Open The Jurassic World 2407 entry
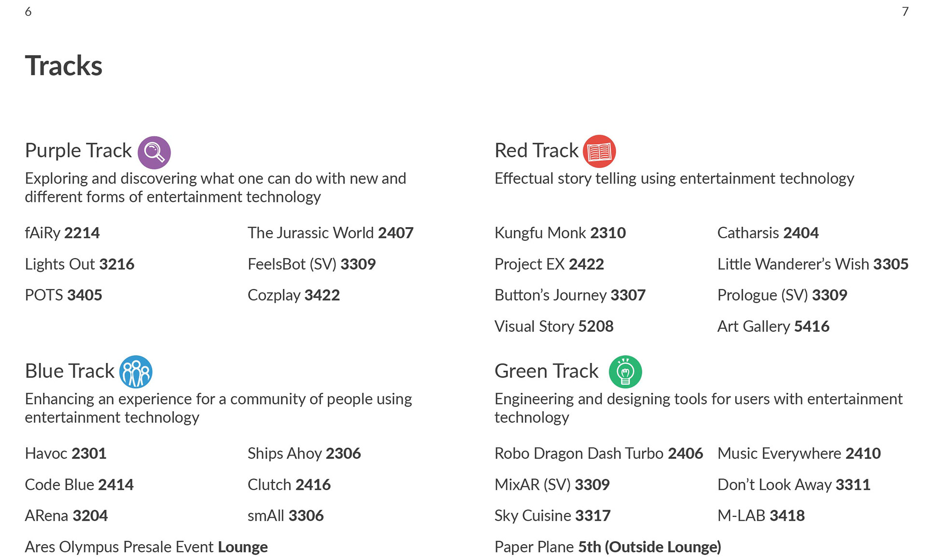Screen dimensions: 928x560 [x=331, y=233]
